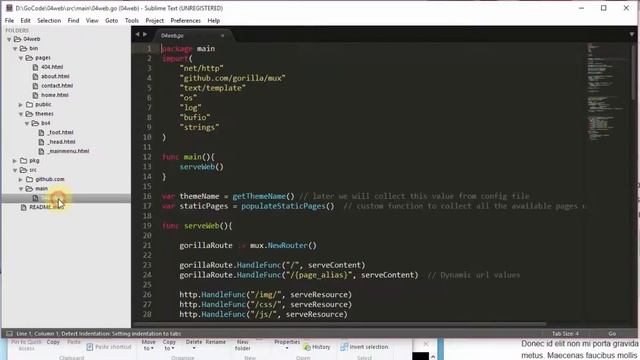Screen dimensions: 640x360
Task: Open the View menu
Action: point(92,20)
